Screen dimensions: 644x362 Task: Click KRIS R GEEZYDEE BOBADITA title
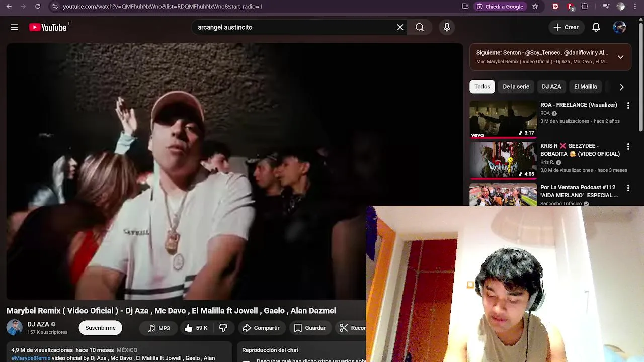[x=580, y=150]
